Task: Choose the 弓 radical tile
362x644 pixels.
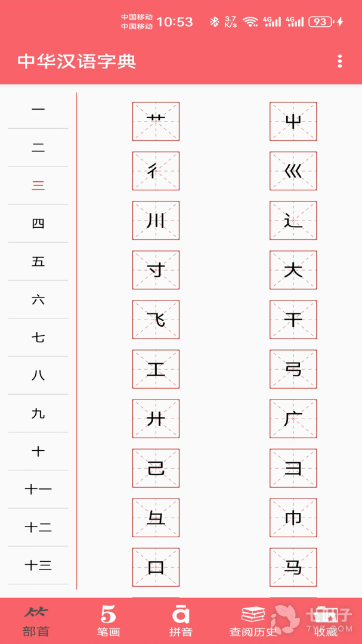Action: [x=293, y=369]
